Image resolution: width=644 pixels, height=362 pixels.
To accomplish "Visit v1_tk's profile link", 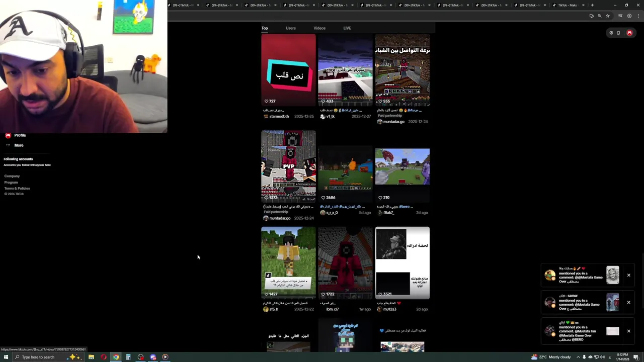I will pos(331,117).
